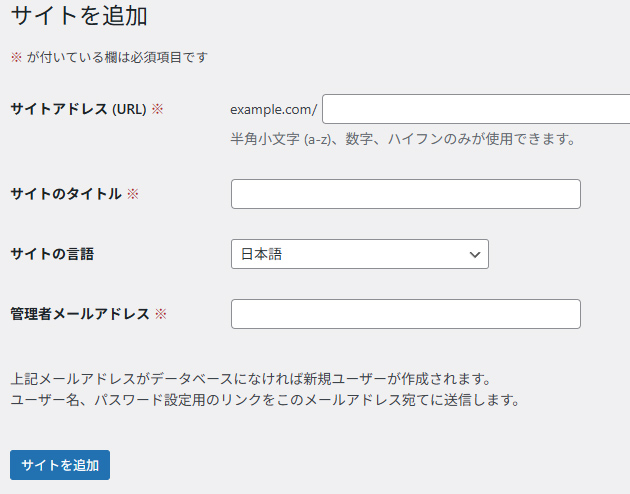
Task: Click inside the 管理者メールアドレス input field
Action: [405, 314]
